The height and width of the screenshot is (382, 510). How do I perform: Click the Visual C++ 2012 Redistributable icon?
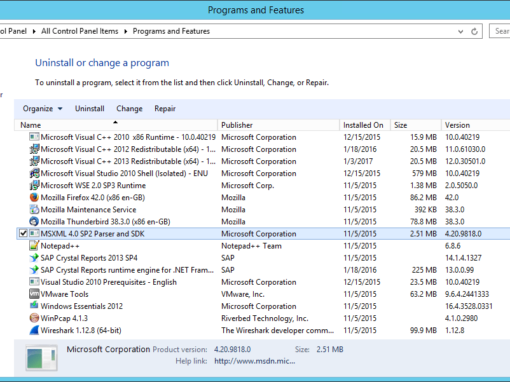click(x=34, y=149)
